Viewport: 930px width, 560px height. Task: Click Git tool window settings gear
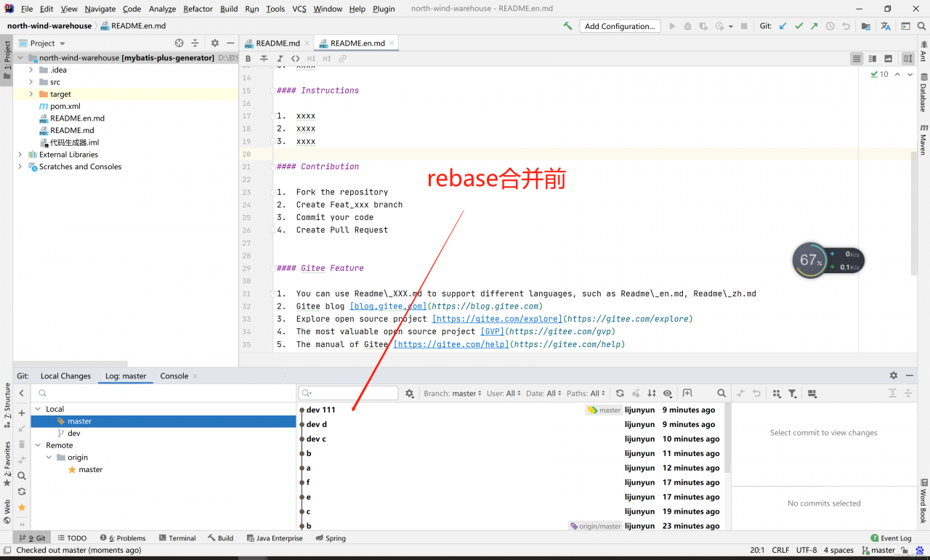(x=894, y=376)
